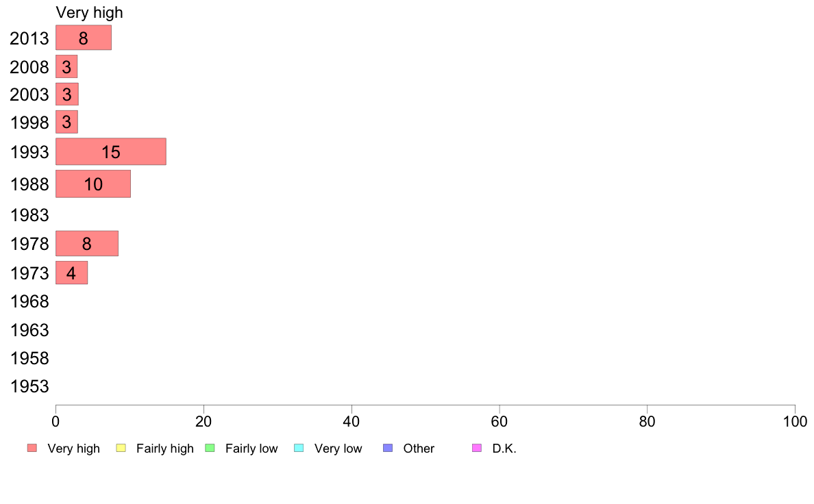
Task: Select the 1988 bar showing 10
Action: coord(93,184)
